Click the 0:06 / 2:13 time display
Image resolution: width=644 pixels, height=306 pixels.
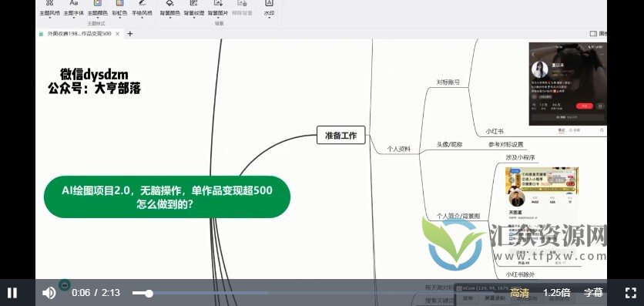click(x=96, y=293)
